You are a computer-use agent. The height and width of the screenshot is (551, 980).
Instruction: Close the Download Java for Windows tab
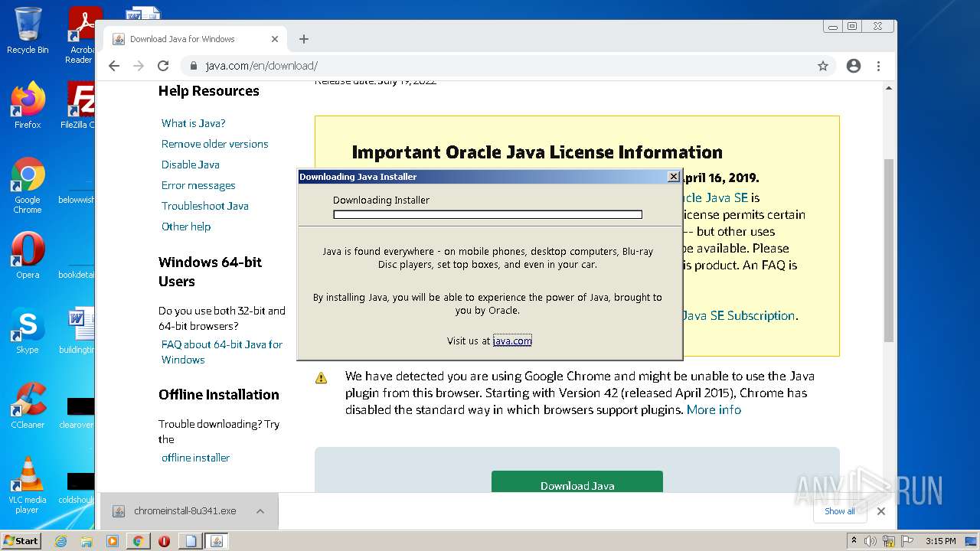coord(275,39)
